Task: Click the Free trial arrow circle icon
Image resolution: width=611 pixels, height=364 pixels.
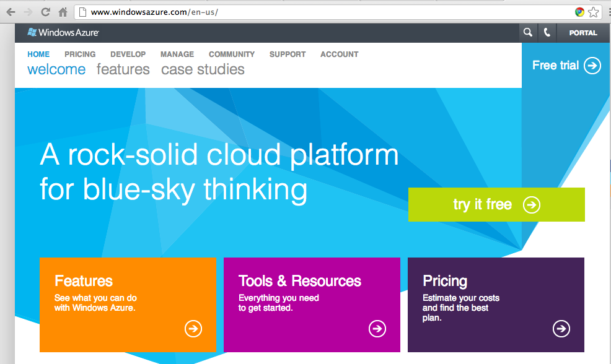Action: click(x=592, y=66)
